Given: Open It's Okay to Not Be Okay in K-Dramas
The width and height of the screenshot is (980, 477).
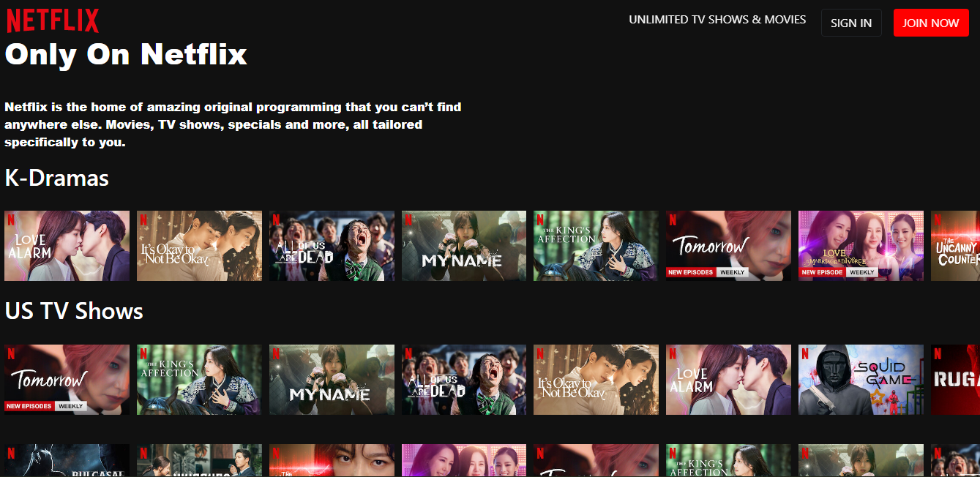Looking at the screenshot, I should 199,246.
